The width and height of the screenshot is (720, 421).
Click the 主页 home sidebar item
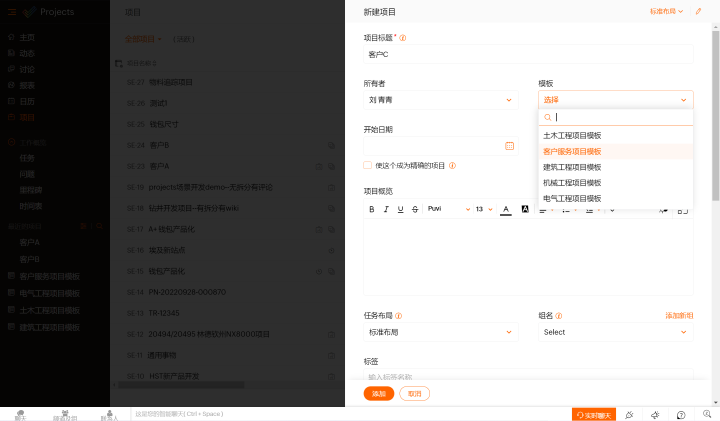click(27, 38)
